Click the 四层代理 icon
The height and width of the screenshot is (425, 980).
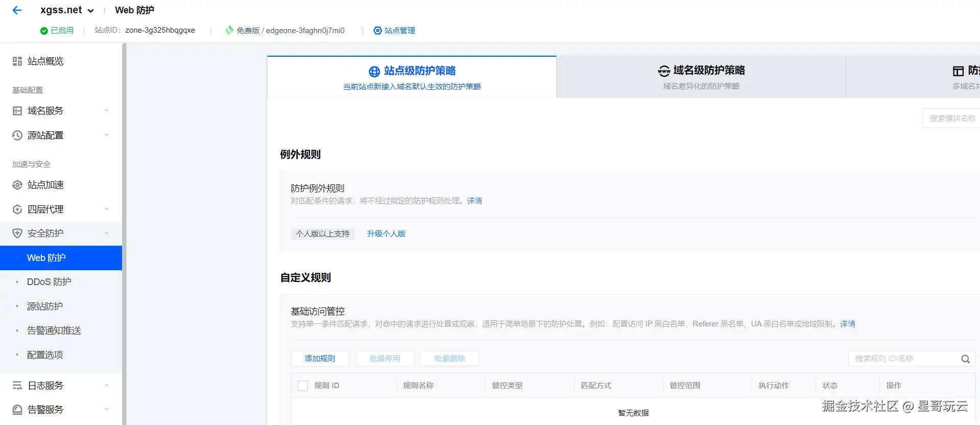17,209
